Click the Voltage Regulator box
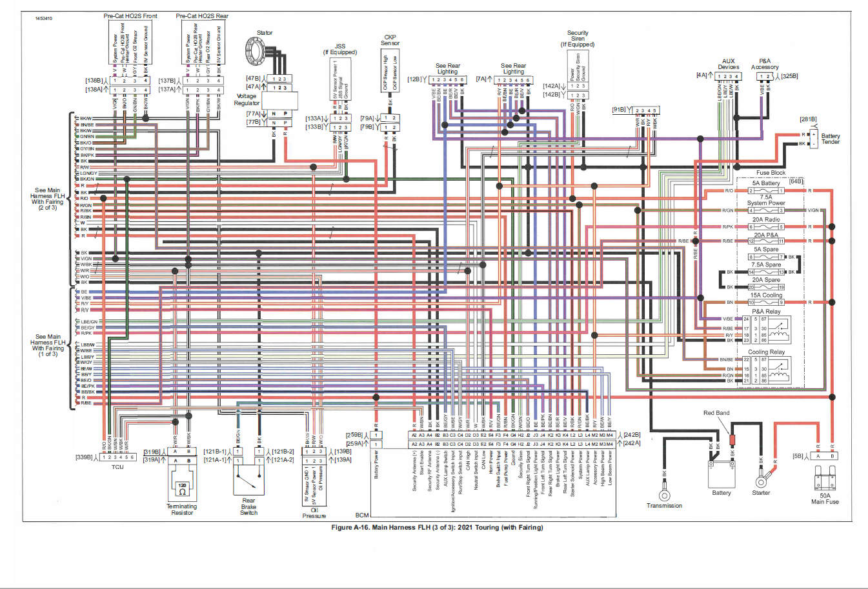Screen dimensions: 868x589 point(280,101)
